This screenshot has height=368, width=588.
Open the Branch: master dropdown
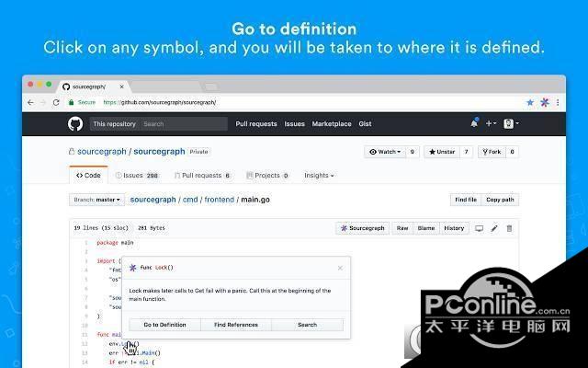(x=96, y=200)
